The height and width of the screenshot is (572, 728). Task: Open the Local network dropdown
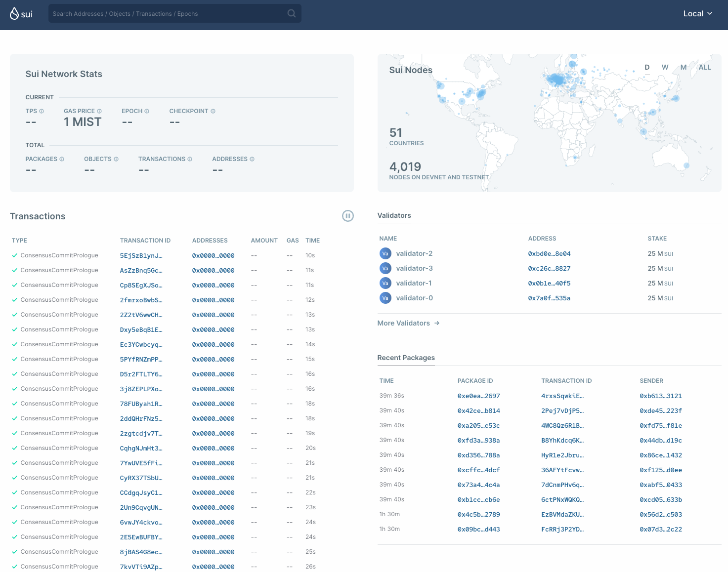[697, 14]
